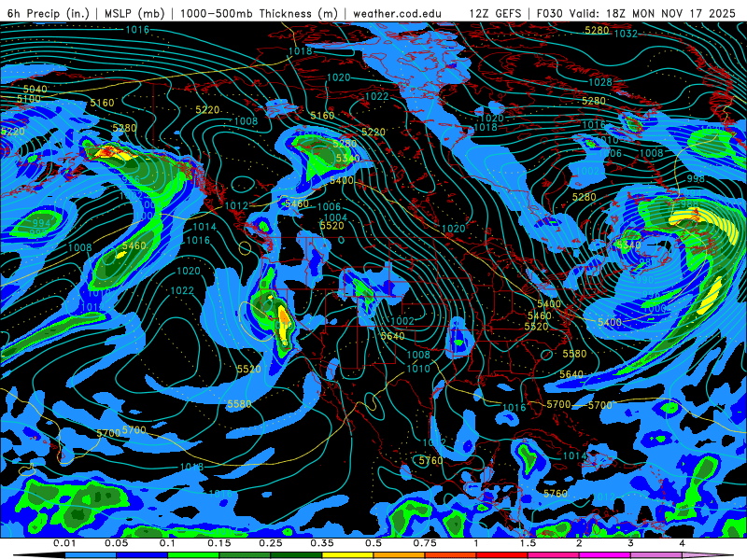Click the '1032' isobar label
This screenshot has height=560, width=747.
(x=626, y=34)
